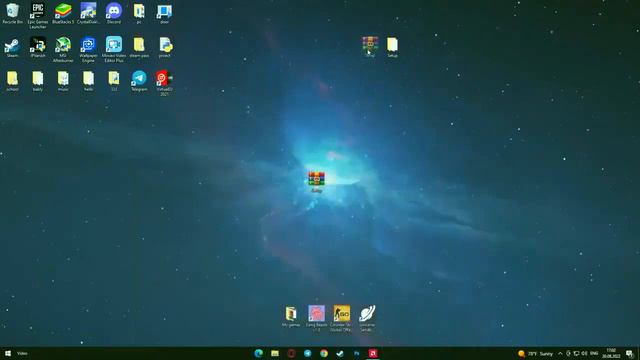Viewport: 640px width, 360px height.
Task: Open the volume control in the tray
Action: pos(584,353)
